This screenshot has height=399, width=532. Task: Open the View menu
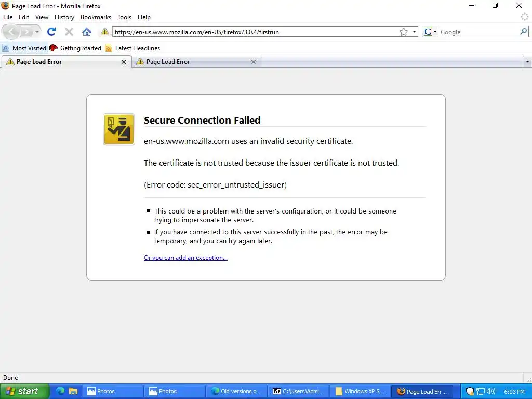[x=42, y=17]
